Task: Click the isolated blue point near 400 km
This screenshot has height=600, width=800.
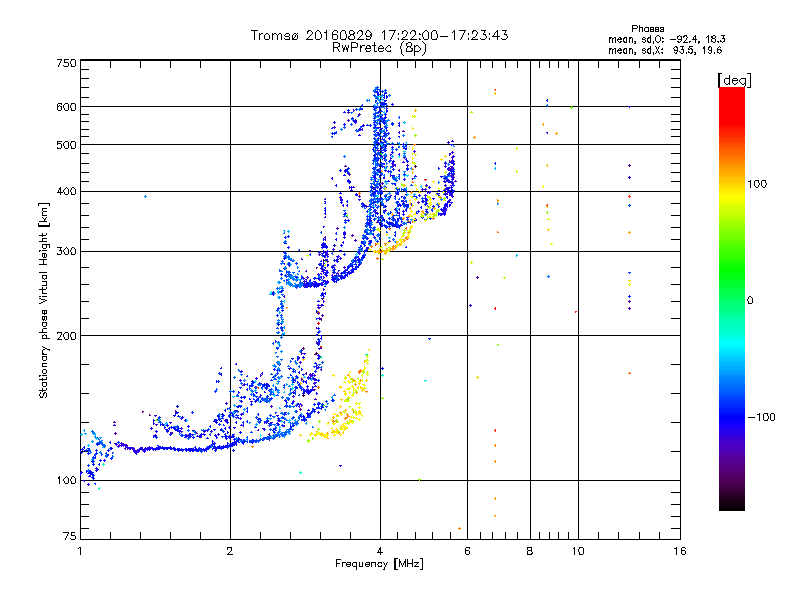Action: (x=145, y=196)
